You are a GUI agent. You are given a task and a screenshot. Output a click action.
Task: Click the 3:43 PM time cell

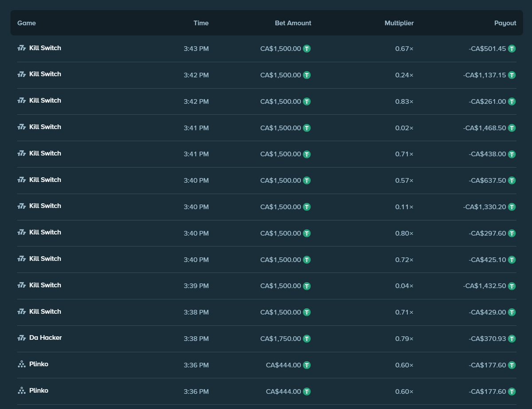tap(196, 48)
